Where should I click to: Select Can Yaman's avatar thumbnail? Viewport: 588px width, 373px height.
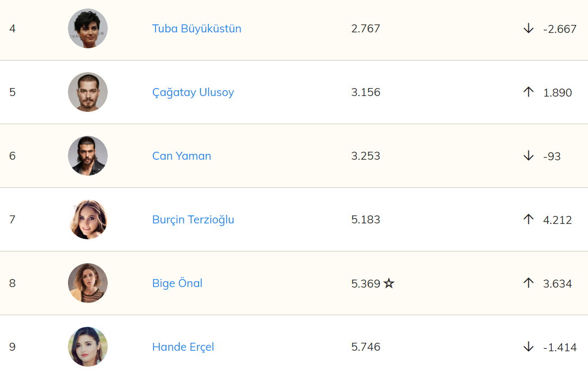pos(88,156)
